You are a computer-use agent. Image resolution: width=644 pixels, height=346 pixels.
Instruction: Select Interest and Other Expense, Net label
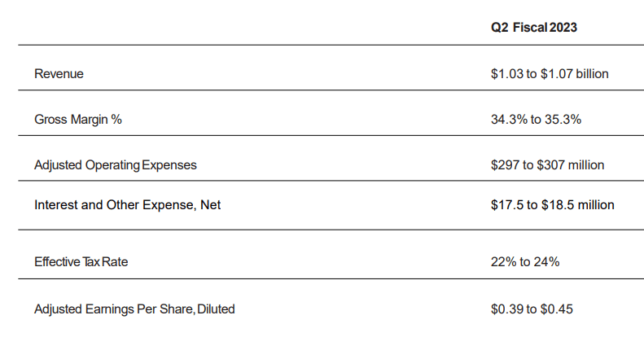(127, 204)
